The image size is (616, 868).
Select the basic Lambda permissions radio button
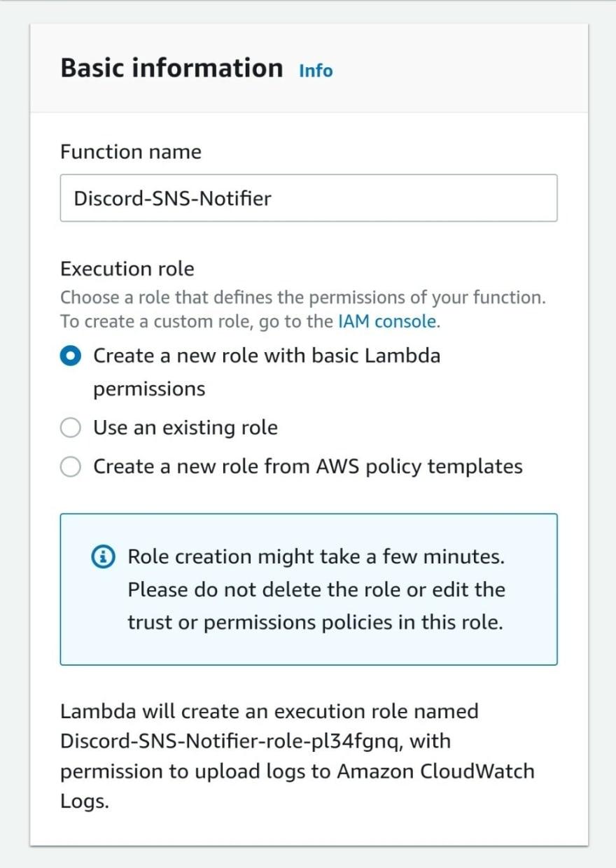point(71,356)
